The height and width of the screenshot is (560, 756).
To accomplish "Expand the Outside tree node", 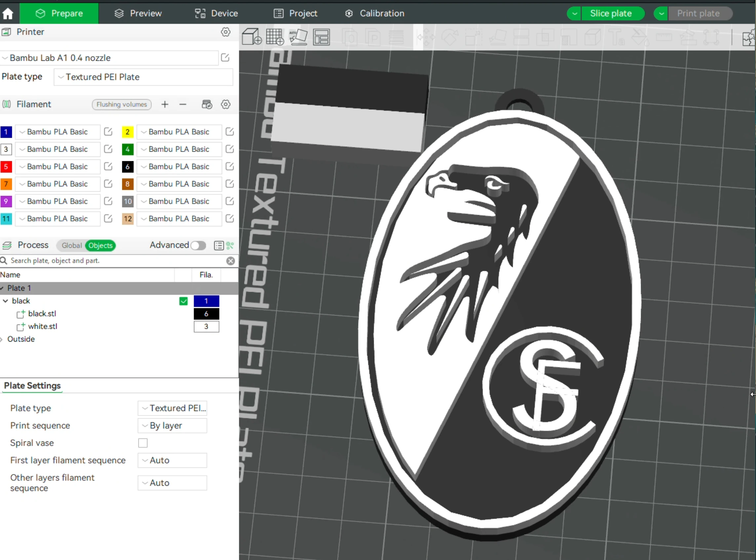I will [x=2, y=339].
